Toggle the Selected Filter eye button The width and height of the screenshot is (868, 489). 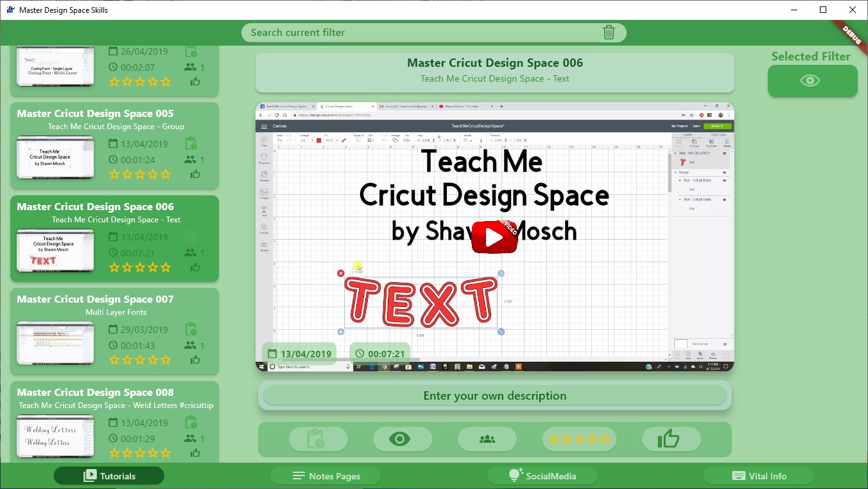click(812, 81)
